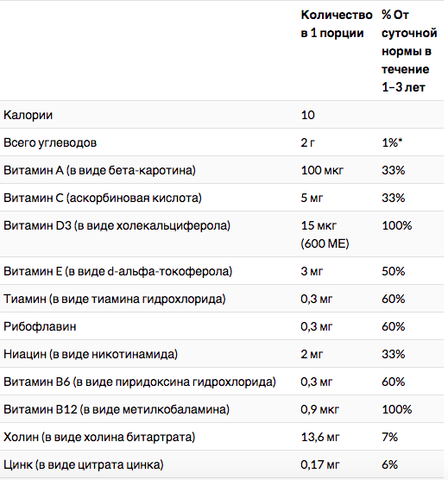Click the Цинк цитрата цинка label
The height and width of the screenshot is (480, 448).
tap(84, 464)
